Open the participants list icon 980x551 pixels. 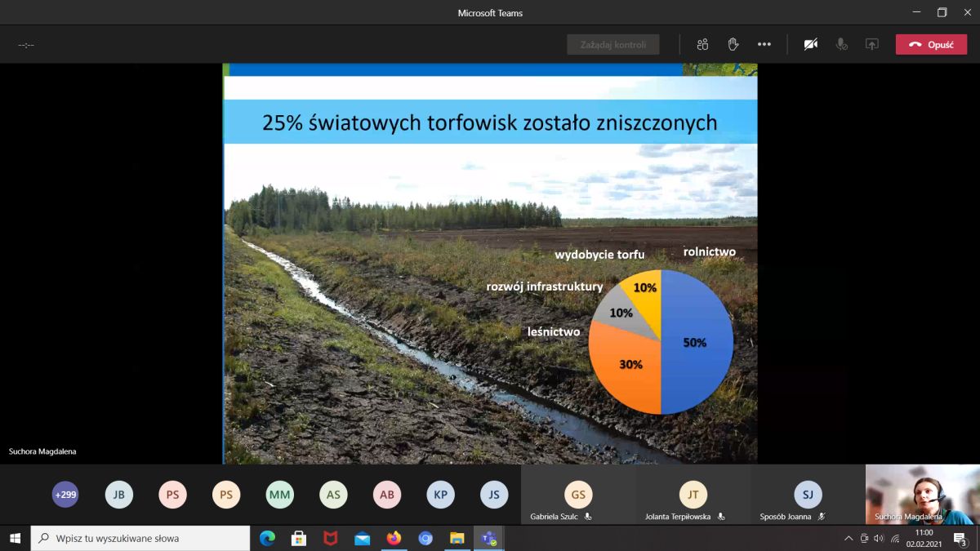702,45
